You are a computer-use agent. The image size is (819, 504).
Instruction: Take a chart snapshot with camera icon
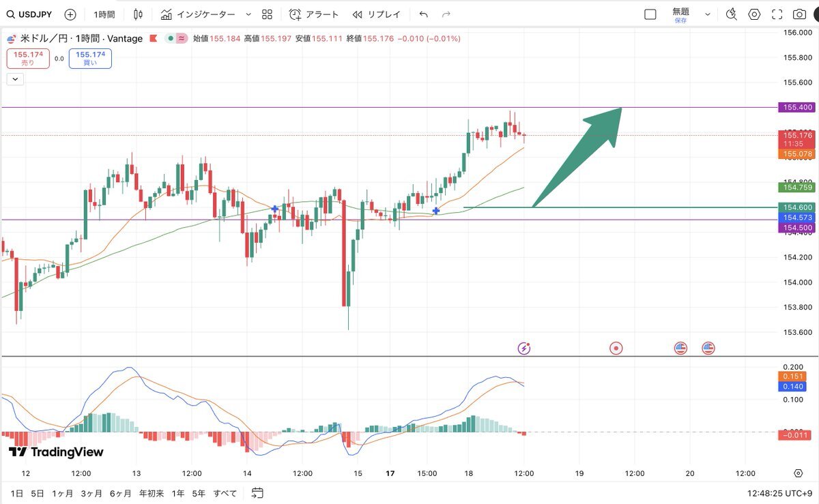tap(799, 14)
